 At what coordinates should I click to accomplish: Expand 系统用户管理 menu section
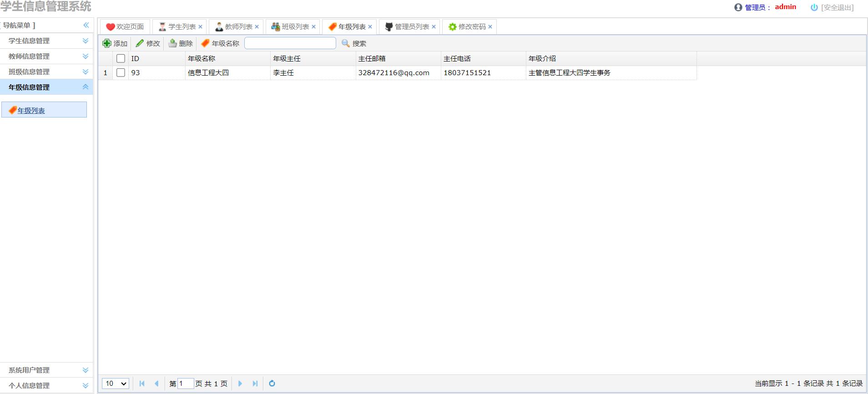click(86, 370)
